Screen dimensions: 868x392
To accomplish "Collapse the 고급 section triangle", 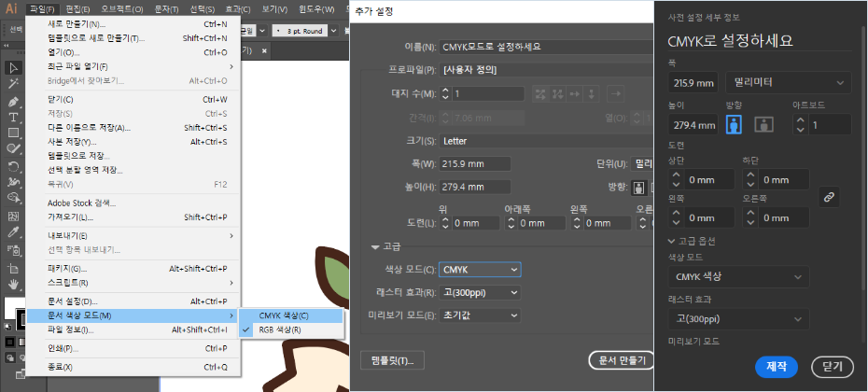I will click(376, 246).
